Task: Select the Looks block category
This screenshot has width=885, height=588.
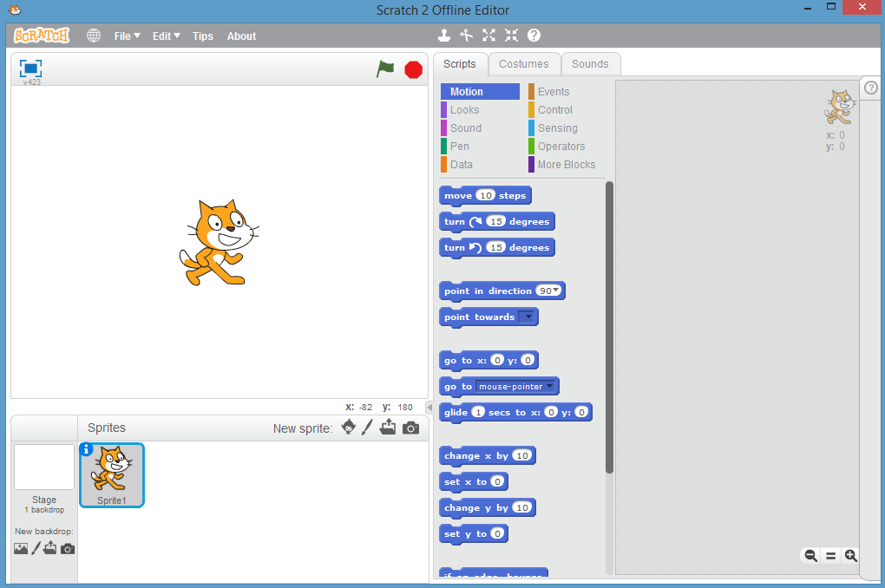Action: [x=464, y=110]
